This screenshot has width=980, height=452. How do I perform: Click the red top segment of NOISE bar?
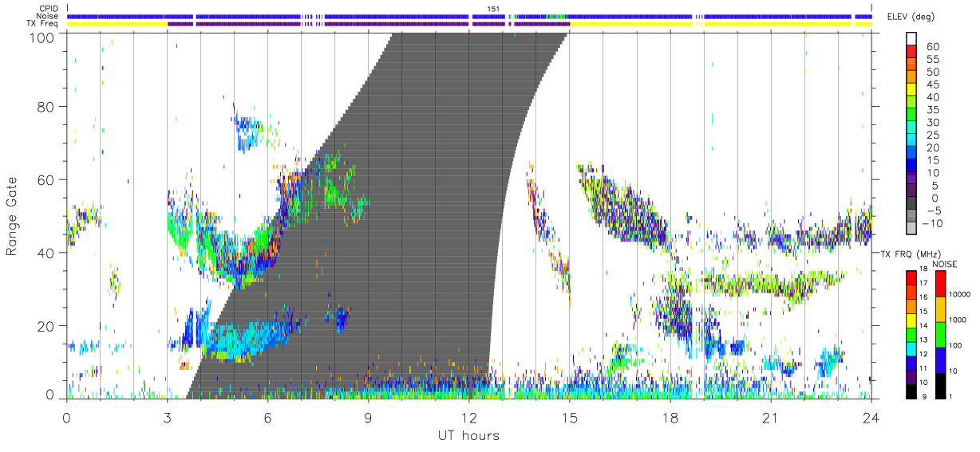941,283
